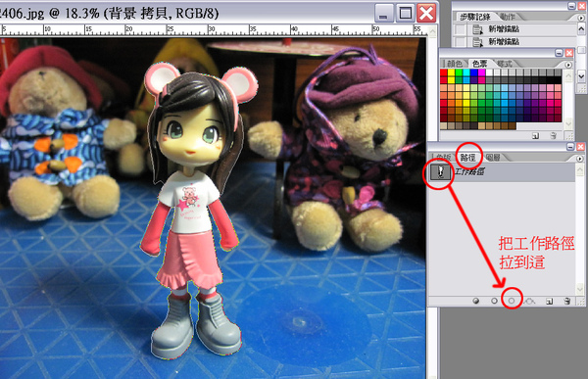Image resolution: width=588 pixels, height=379 pixels.
Task: Click the second 新增錨點 history state icon
Action: tap(478, 41)
